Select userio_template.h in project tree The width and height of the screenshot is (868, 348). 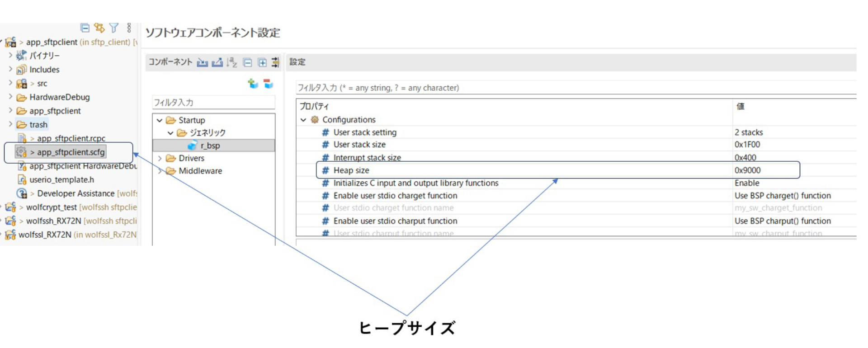(x=61, y=180)
